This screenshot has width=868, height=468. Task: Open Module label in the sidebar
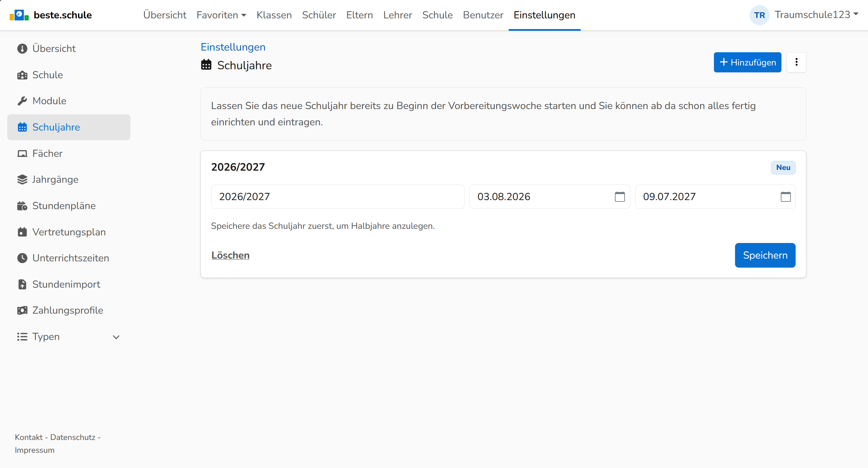(50, 101)
